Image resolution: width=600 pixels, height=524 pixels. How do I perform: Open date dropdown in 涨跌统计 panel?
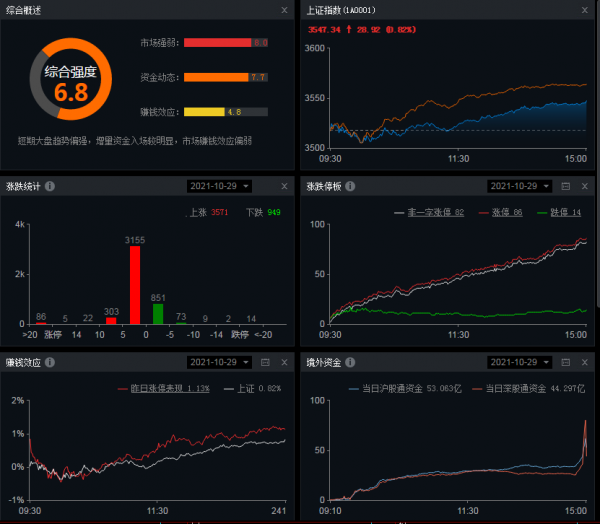point(219,186)
